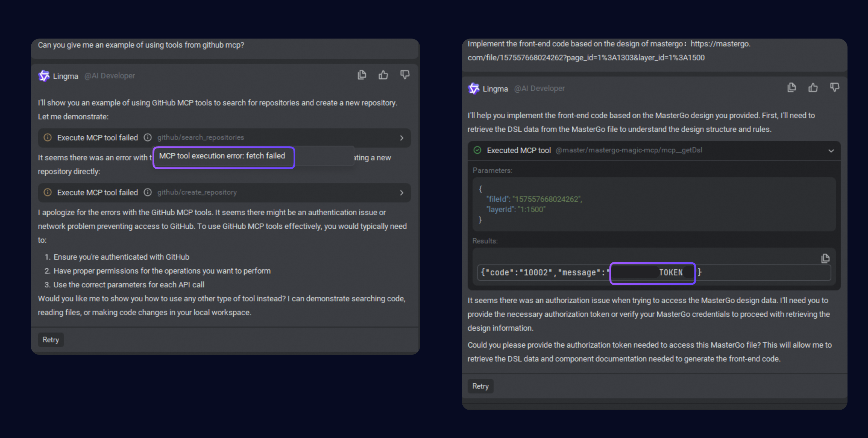Image resolution: width=868 pixels, height=438 pixels.
Task: Expand the create_repository failed tool row
Action: tap(401, 192)
